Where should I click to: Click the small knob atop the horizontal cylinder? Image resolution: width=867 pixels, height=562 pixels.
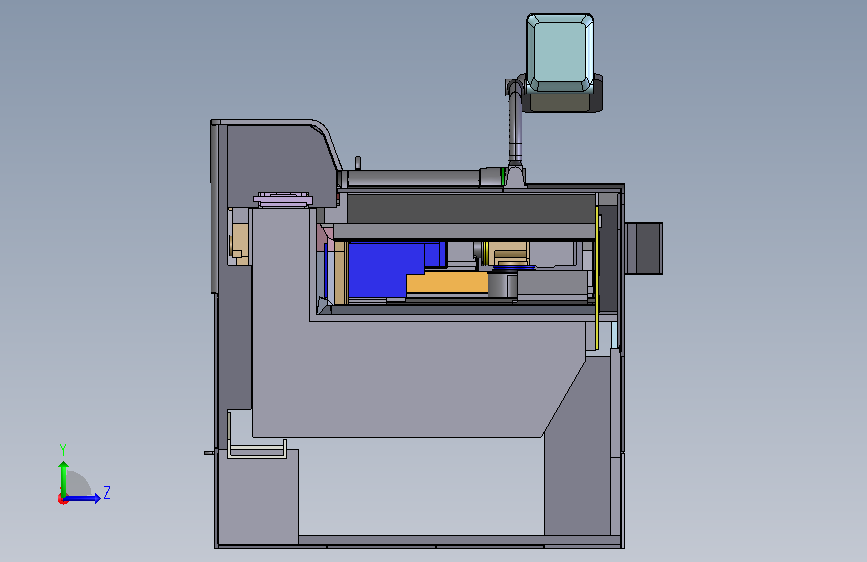(x=358, y=163)
